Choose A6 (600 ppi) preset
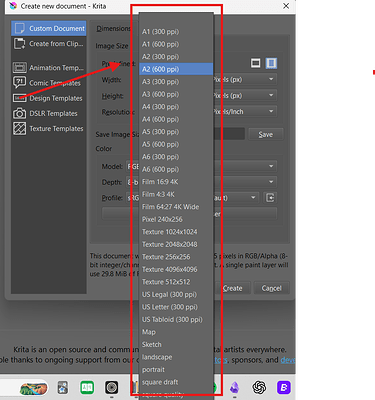Viewport: 375px width, 400px height. click(176, 169)
